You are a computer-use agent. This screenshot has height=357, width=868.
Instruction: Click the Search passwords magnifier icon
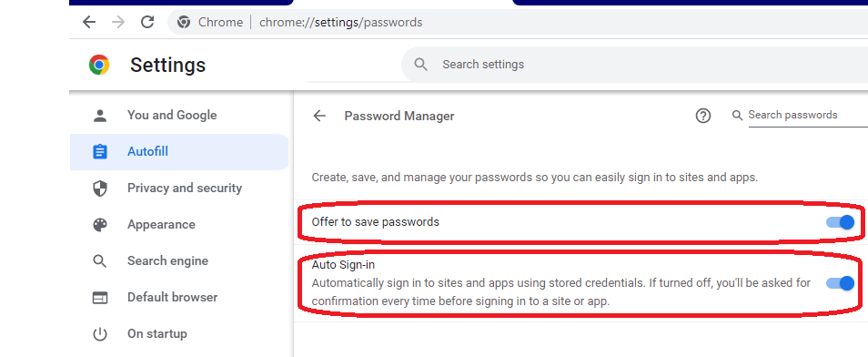[x=737, y=116]
